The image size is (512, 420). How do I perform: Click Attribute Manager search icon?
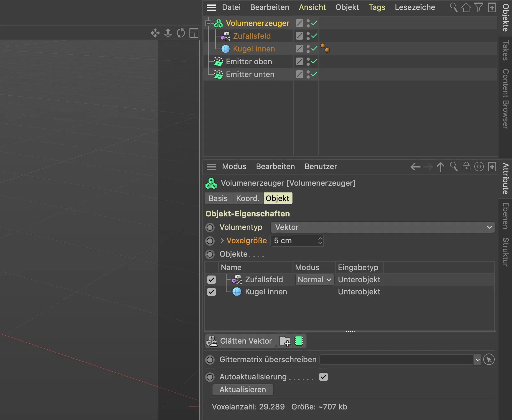coord(453,166)
